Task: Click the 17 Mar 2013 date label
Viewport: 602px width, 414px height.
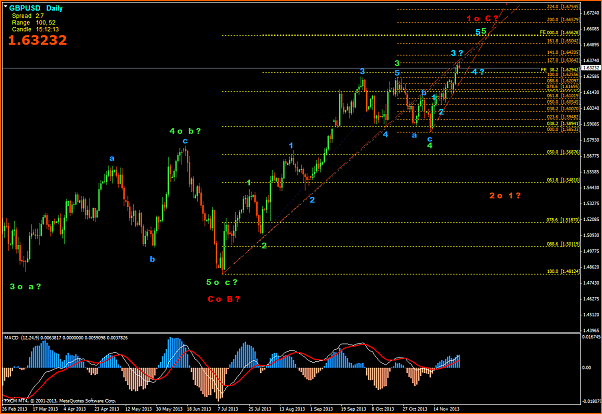Action: (45, 409)
